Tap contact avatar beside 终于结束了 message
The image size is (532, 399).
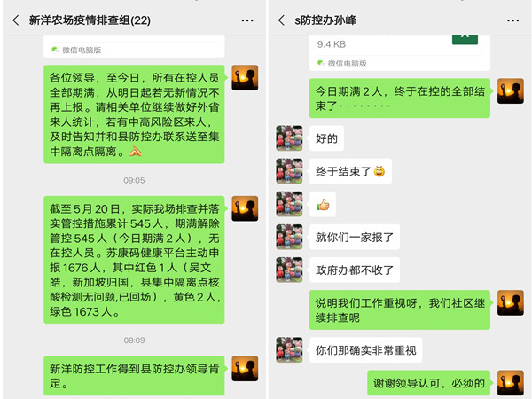pyautogui.click(x=289, y=171)
